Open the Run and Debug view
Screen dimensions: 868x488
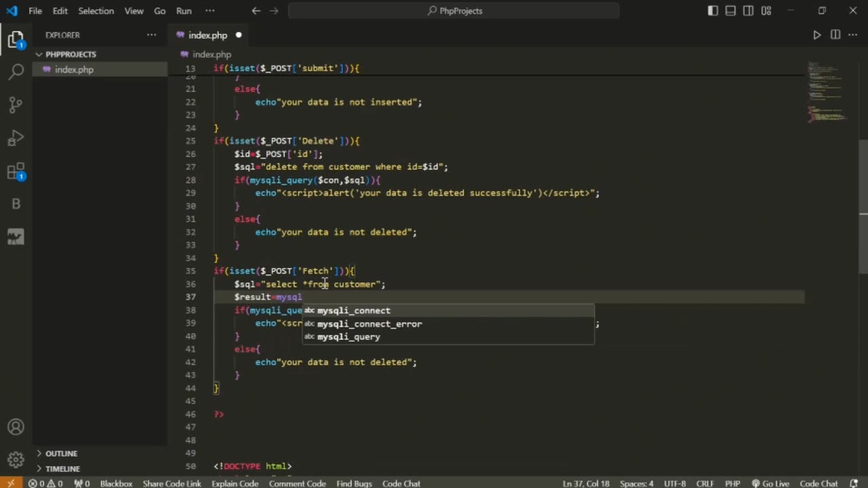pos(16,138)
